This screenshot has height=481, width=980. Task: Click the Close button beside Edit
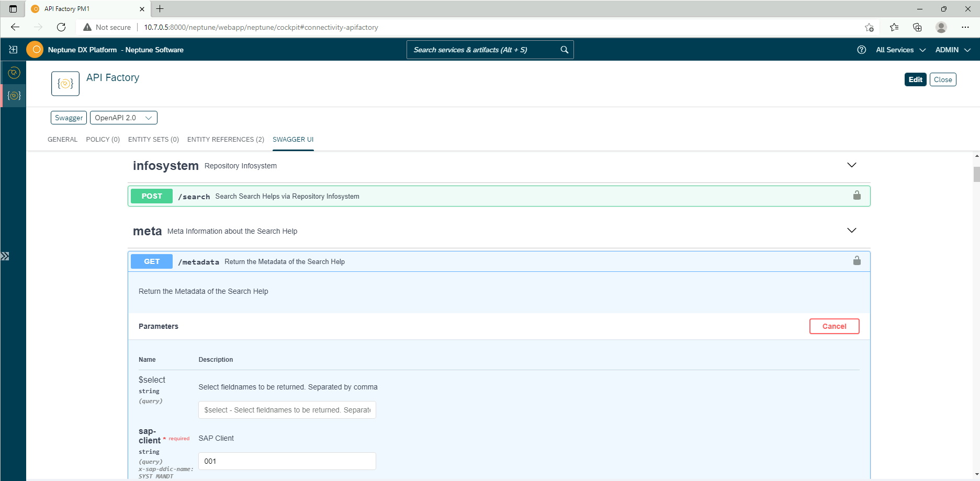coord(943,79)
